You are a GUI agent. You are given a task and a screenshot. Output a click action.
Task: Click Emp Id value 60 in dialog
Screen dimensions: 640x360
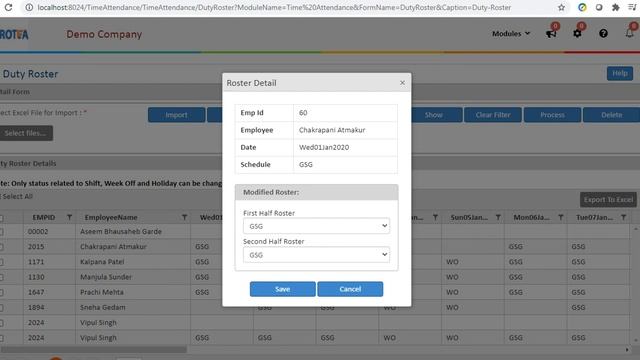click(303, 113)
